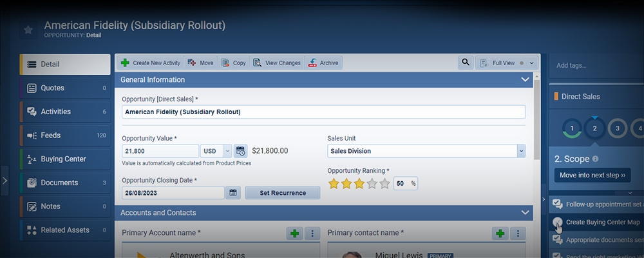Archive the opportunity via the toolbar

pyautogui.click(x=323, y=63)
